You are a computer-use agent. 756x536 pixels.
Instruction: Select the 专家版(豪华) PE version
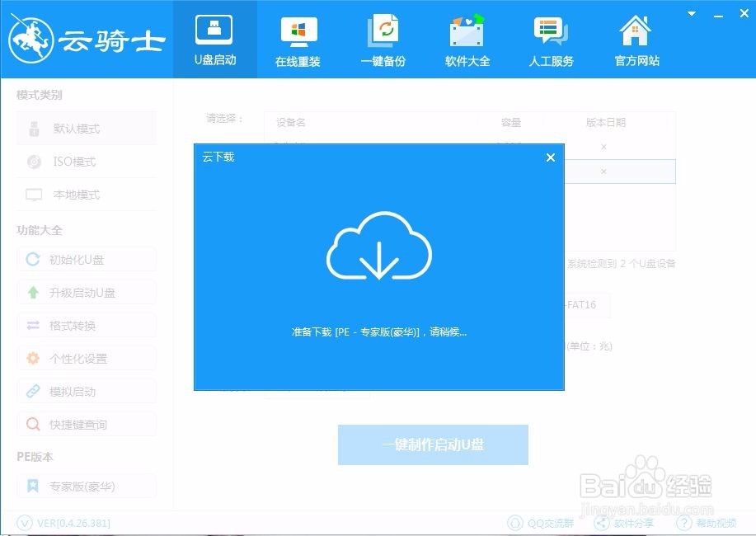[x=86, y=486]
